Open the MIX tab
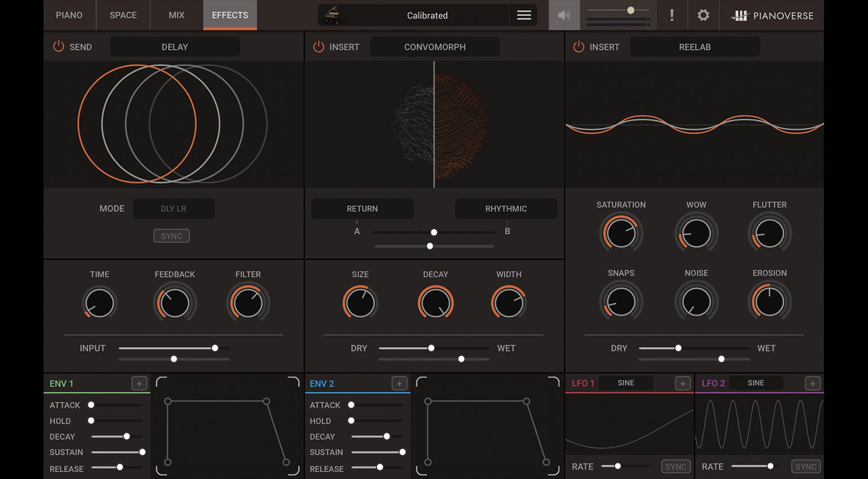The height and width of the screenshot is (479, 868). click(175, 15)
